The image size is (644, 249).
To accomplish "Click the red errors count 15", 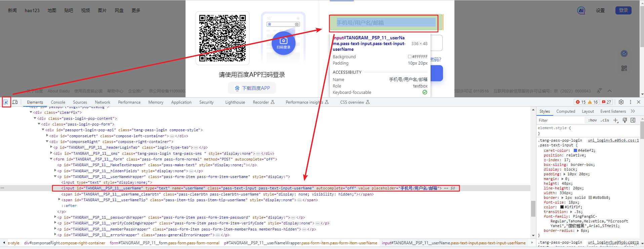I will (581, 102).
